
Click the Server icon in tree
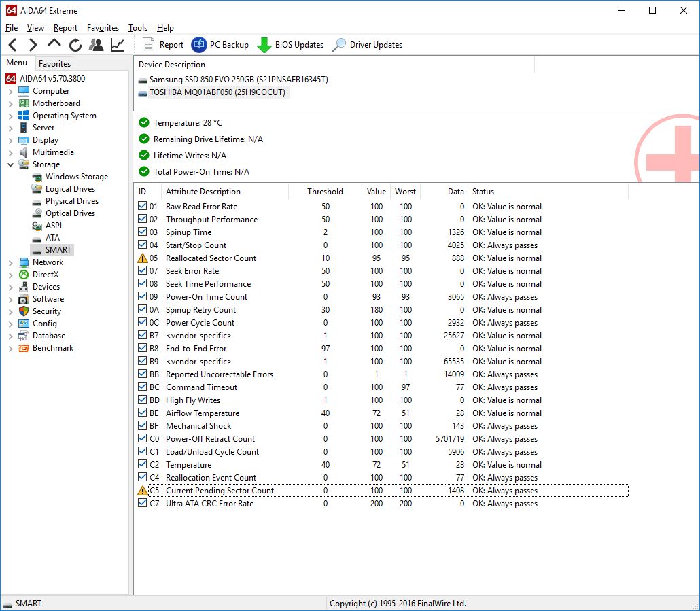coord(24,128)
